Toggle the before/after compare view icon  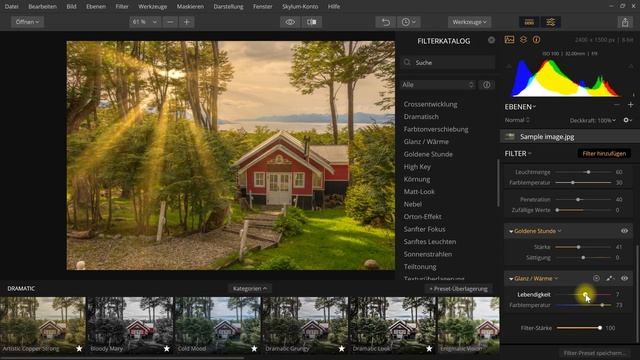pyautogui.click(x=312, y=22)
